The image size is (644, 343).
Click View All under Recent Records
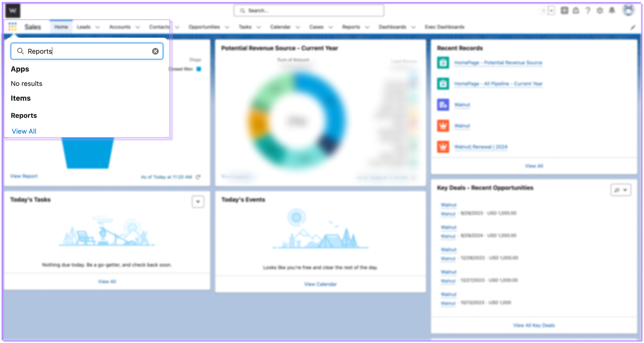(534, 166)
